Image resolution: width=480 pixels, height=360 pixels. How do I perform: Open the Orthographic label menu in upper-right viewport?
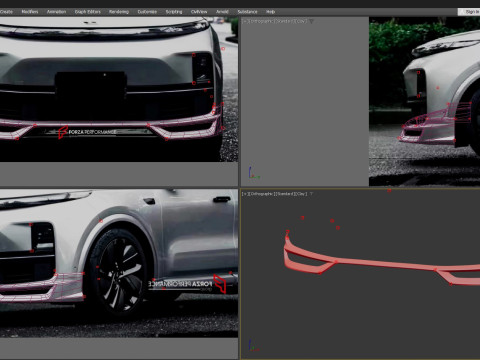point(262,21)
